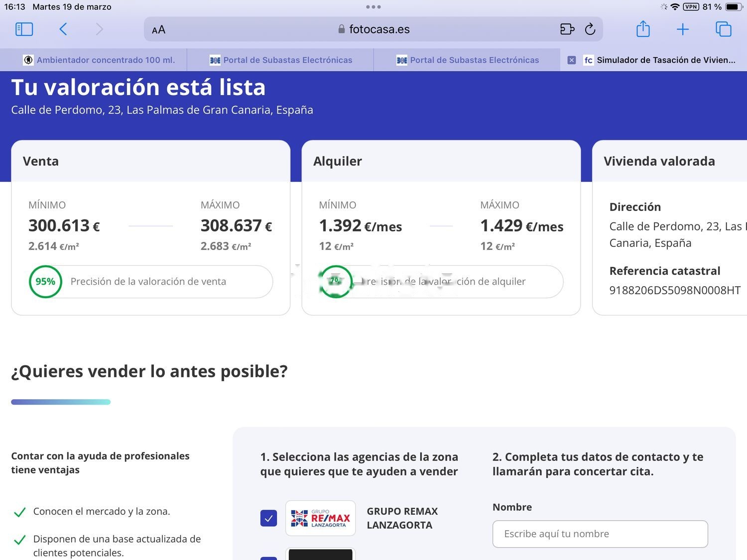Close the Simulador de Tasación tab

(x=572, y=60)
